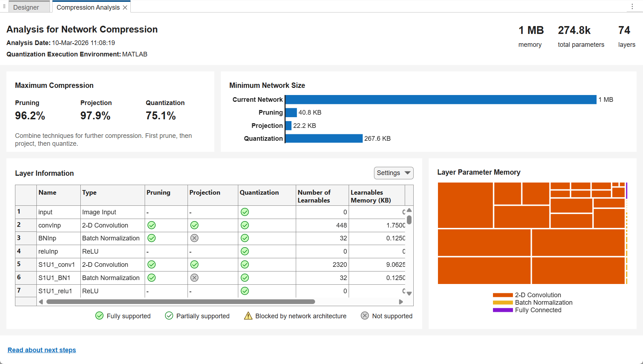This screenshot has width=643, height=364.
Task: Click the Quantization bar in Minimum Network Size
Action: tap(324, 139)
